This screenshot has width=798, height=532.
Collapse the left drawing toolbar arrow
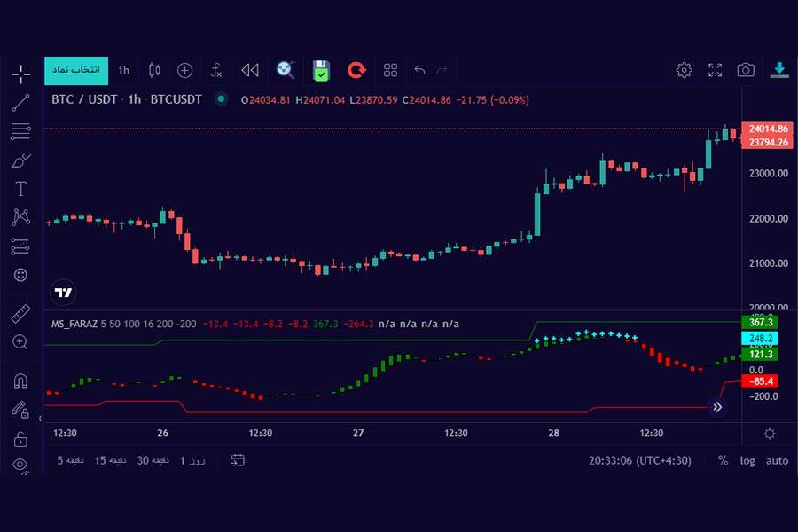pyautogui.click(x=40, y=419)
